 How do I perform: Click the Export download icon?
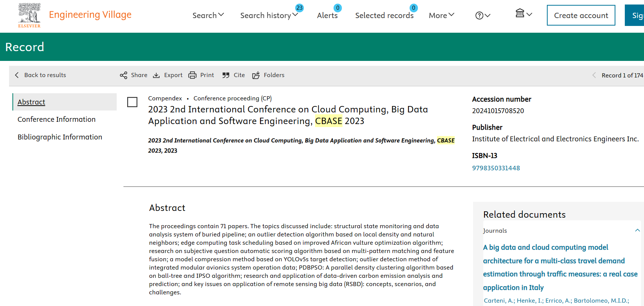(156, 75)
